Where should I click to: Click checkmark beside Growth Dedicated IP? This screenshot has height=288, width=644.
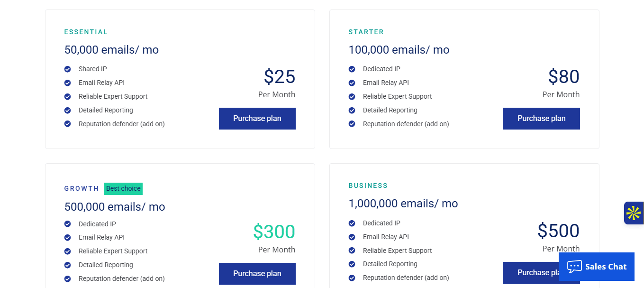pyautogui.click(x=68, y=224)
